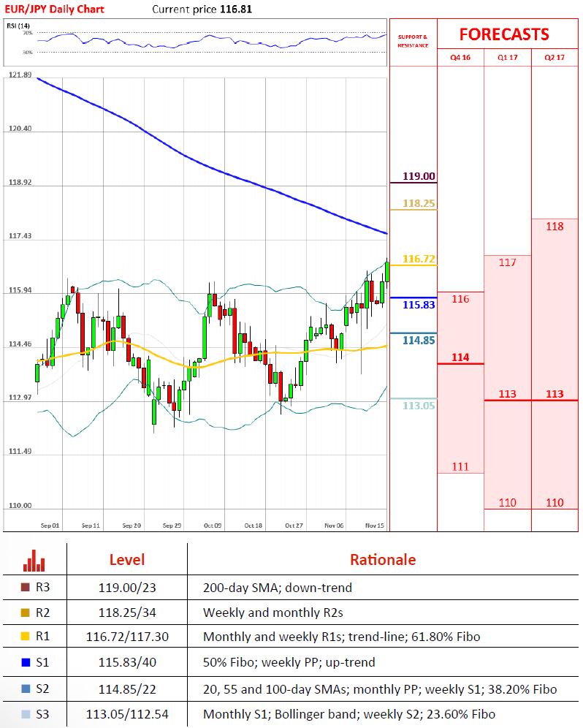Image resolution: width=583 pixels, height=728 pixels.
Task: Click the 119.00 resistance level label
Action: pyautogui.click(x=419, y=176)
